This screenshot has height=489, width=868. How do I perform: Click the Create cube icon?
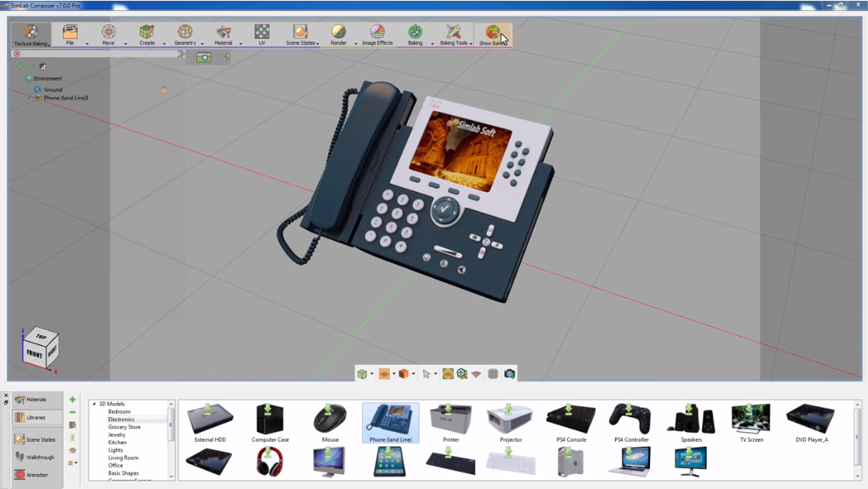147,32
